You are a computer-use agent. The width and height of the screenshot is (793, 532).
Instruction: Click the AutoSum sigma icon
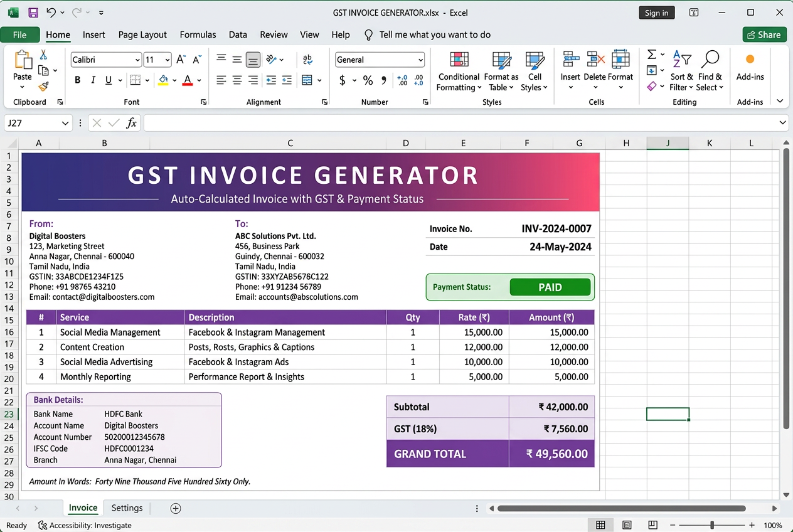coord(652,55)
